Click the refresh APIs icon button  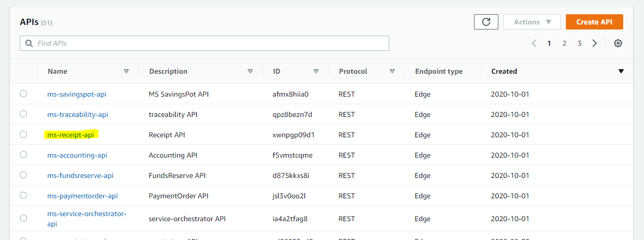[486, 22]
